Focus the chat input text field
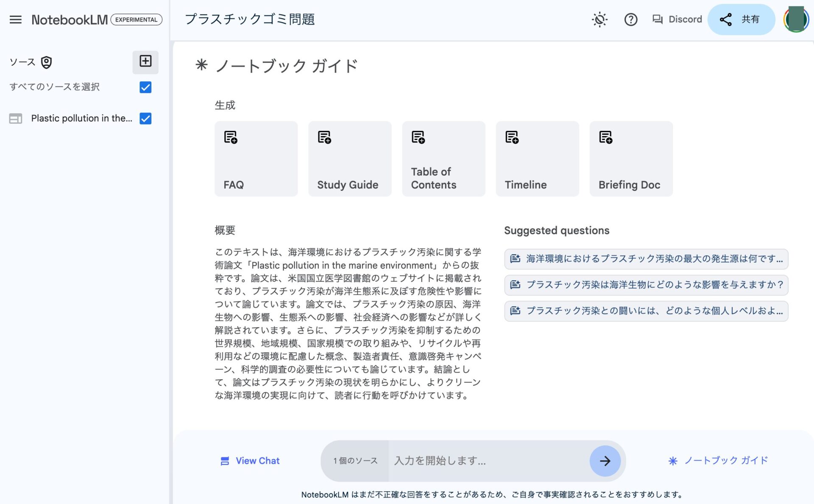814x504 pixels. [x=488, y=461]
